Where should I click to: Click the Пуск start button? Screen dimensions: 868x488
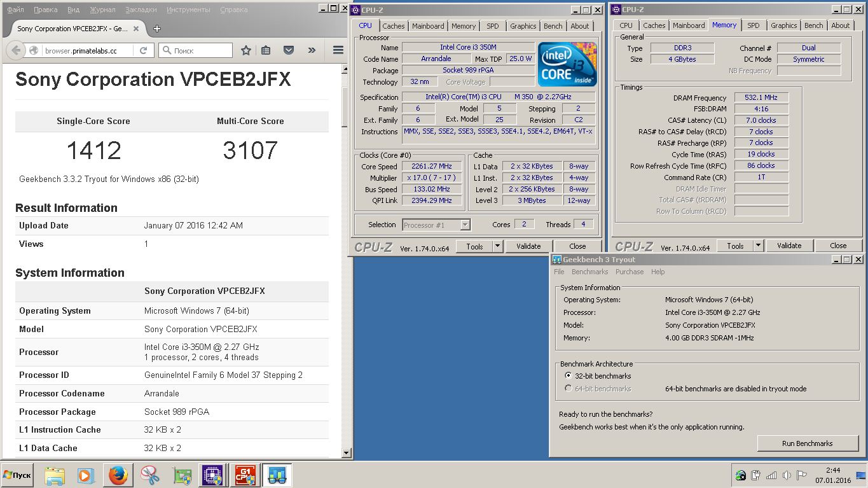[x=17, y=475]
